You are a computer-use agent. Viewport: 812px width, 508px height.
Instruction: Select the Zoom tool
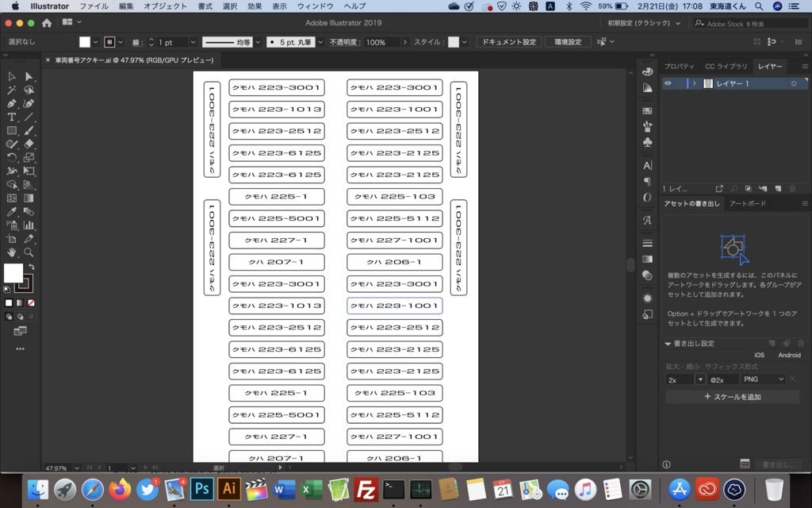tap(29, 252)
